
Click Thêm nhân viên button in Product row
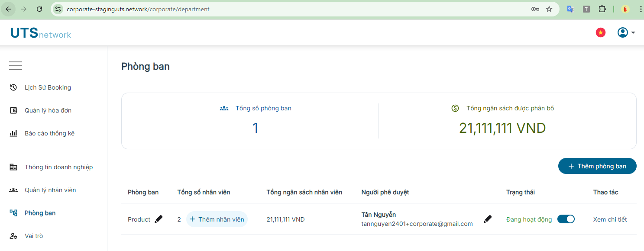point(217,219)
